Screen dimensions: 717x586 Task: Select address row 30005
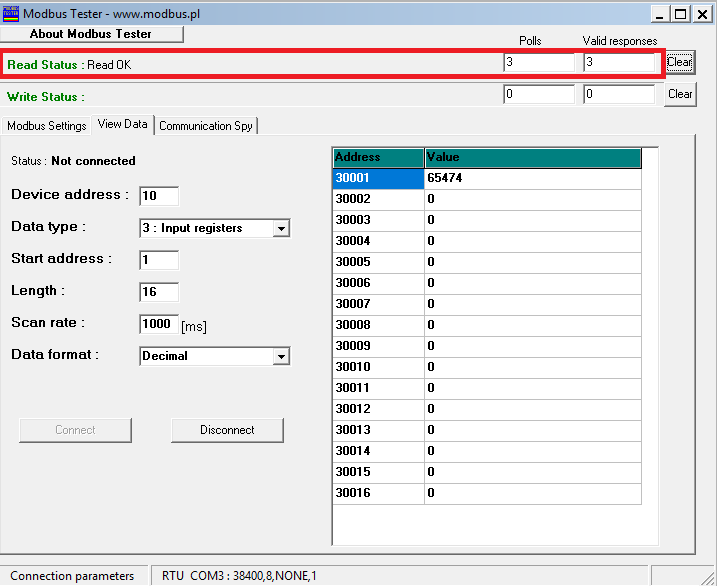point(379,262)
